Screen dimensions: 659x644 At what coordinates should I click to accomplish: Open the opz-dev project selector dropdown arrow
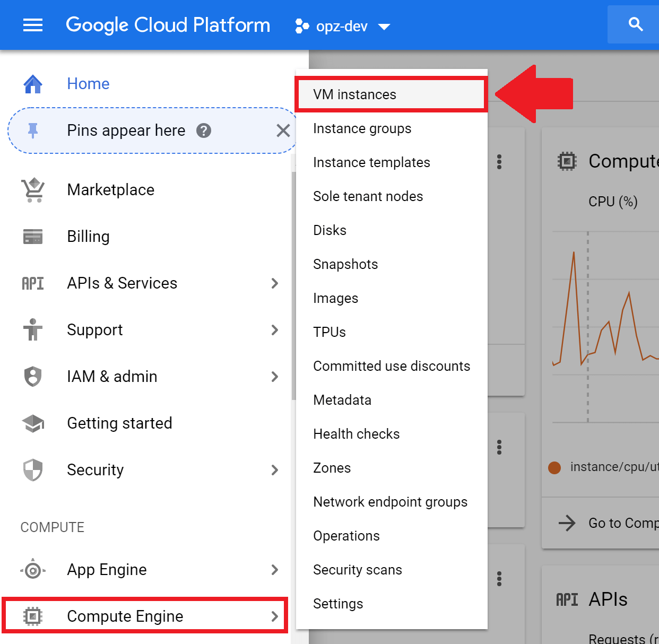(384, 27)
